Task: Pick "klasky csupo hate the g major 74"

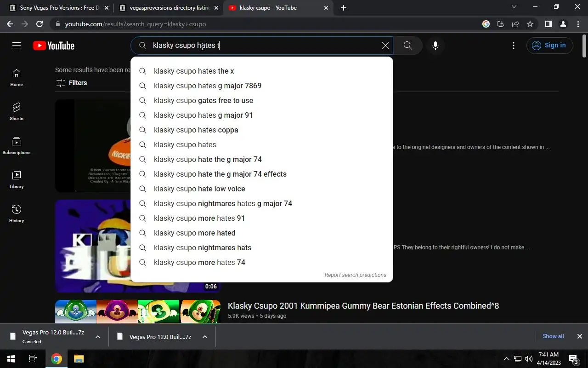Action: coord(262,159)
